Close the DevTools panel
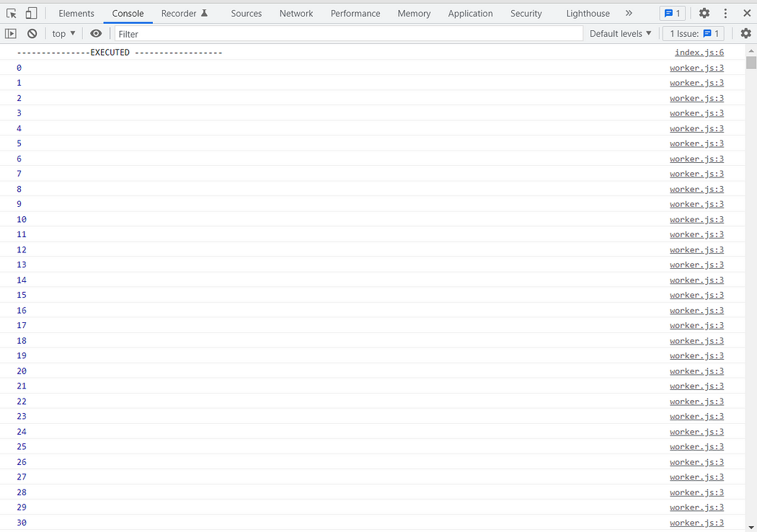 coord(747,14)
